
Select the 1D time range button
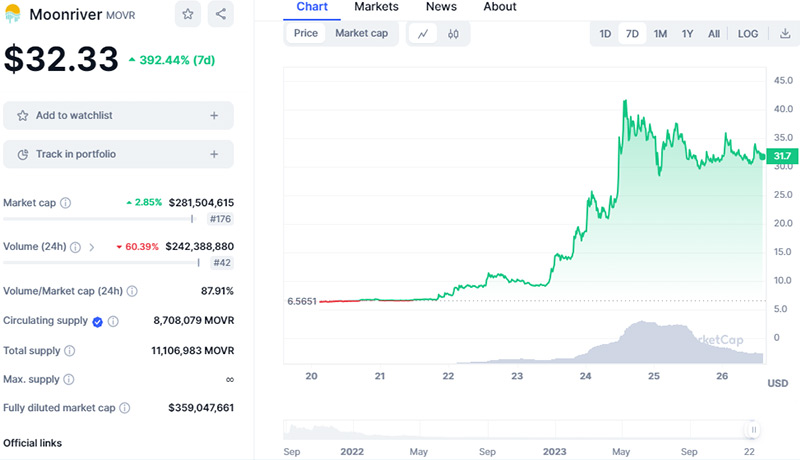605,34
